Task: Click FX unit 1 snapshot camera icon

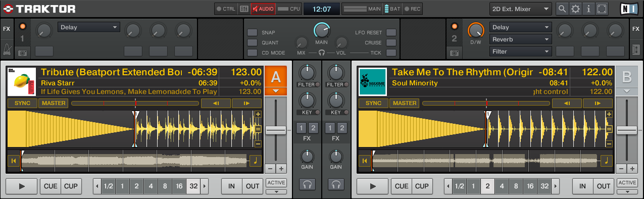Action: point(22,53)
